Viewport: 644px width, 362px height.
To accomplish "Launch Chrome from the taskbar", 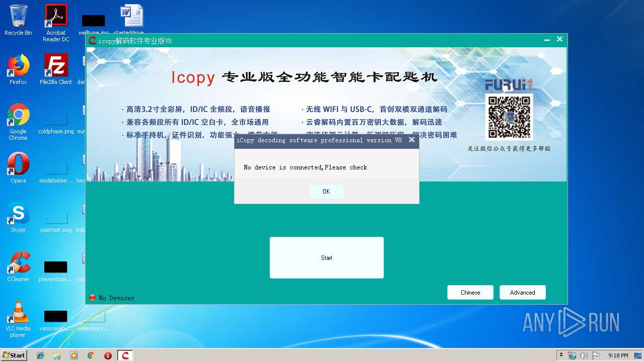I will pyautogui.click(x=91, y=355).
